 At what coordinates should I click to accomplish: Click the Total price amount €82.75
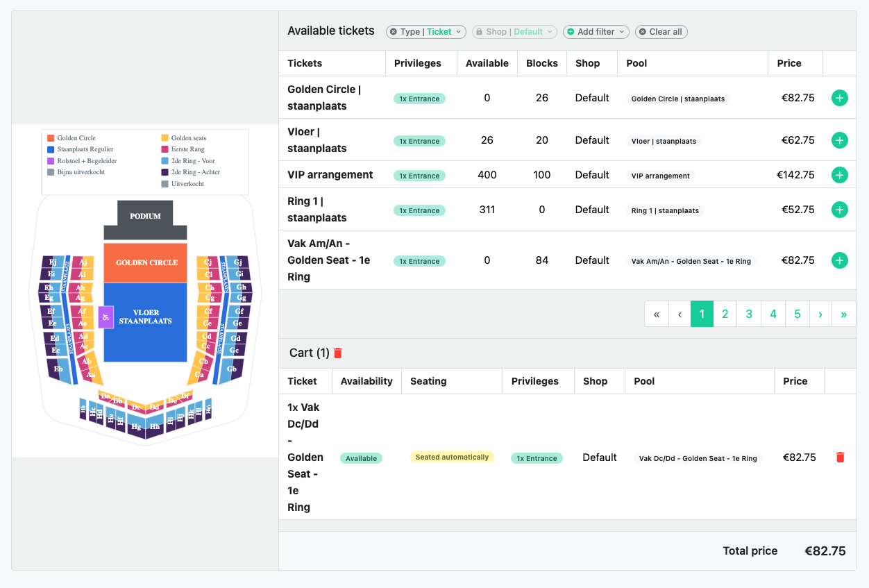825,551
